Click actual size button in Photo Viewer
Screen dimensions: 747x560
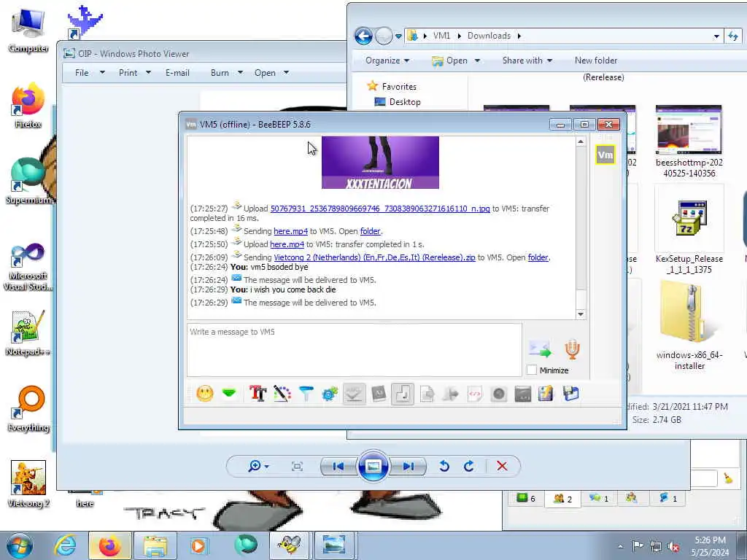[297, 466]
